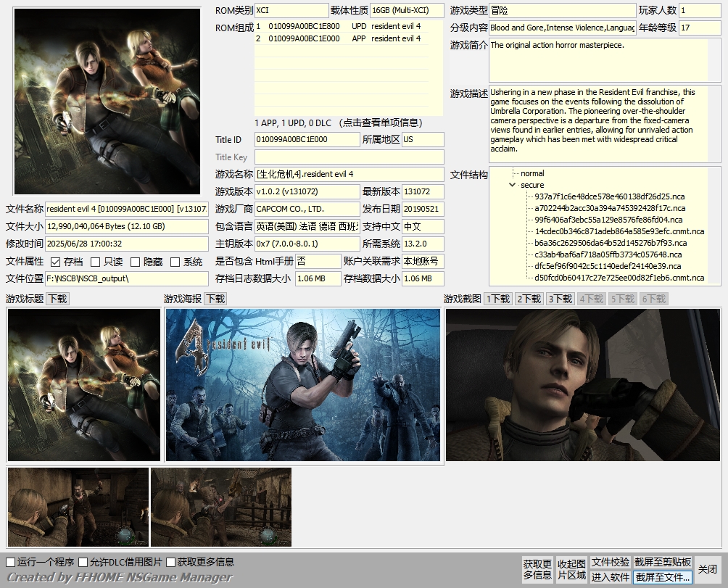Collapse the secure node in file structure tree

pyautogui.click(x=512, y=185)
